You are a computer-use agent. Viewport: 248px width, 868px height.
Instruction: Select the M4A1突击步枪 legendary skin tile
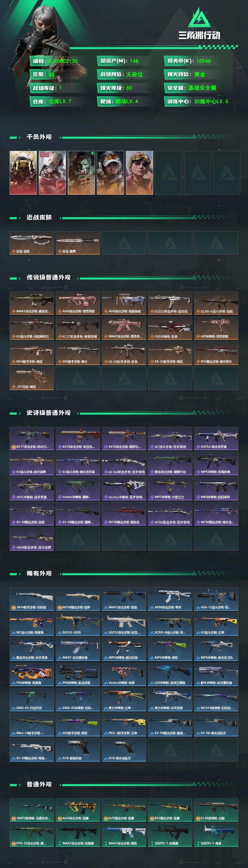tap(32, 303)
